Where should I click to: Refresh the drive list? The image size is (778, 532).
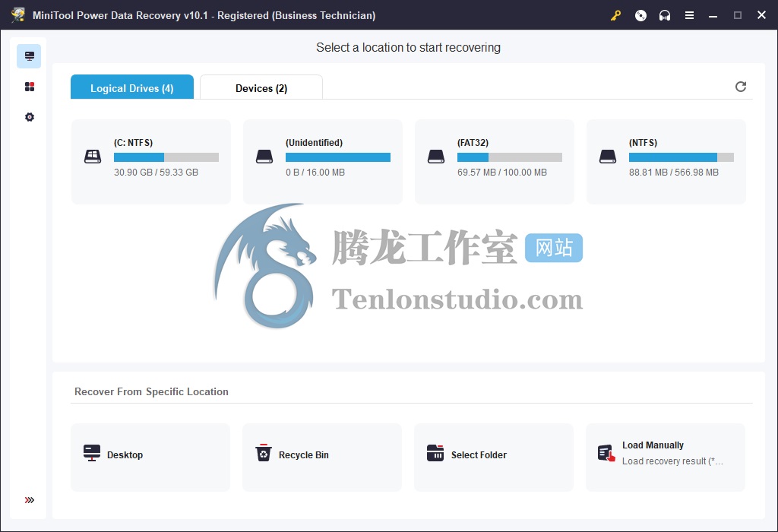click(740, 87)
